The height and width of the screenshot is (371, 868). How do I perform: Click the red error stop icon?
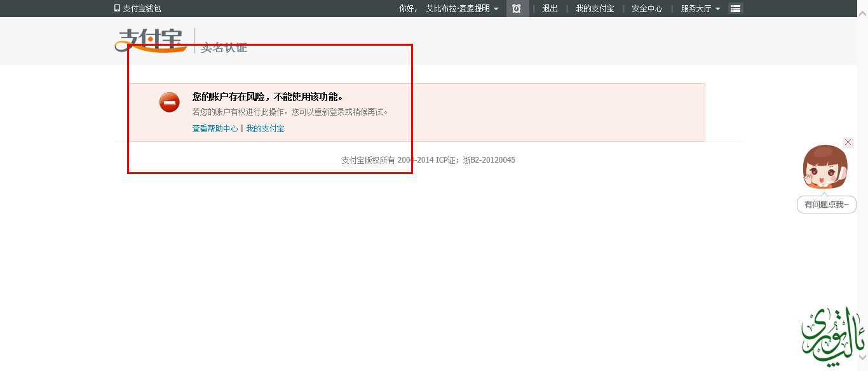170,102
